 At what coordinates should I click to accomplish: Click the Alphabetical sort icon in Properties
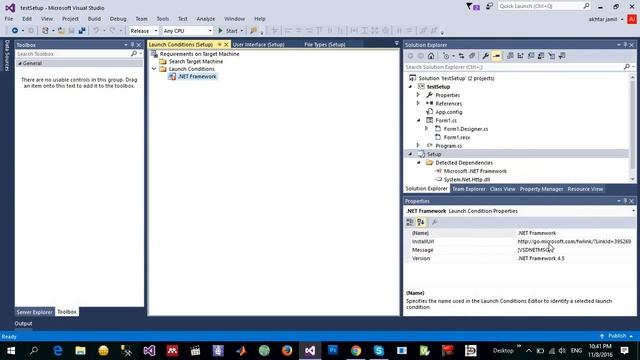(421, 222)
